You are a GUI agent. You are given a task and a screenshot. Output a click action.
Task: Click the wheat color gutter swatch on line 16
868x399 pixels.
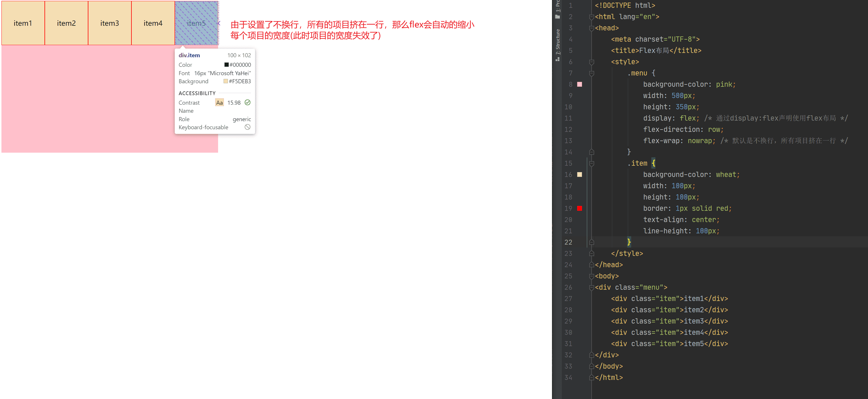(579, 174)
